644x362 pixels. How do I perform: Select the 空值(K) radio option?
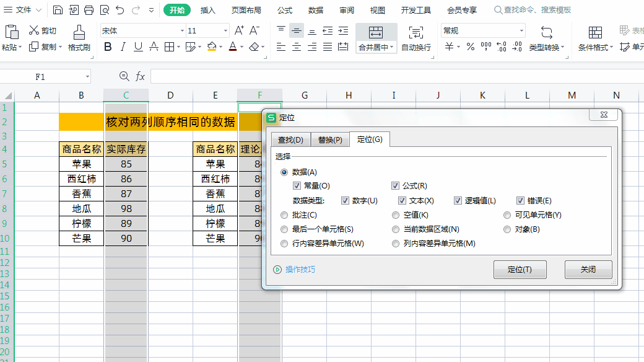tap(396, 214)
